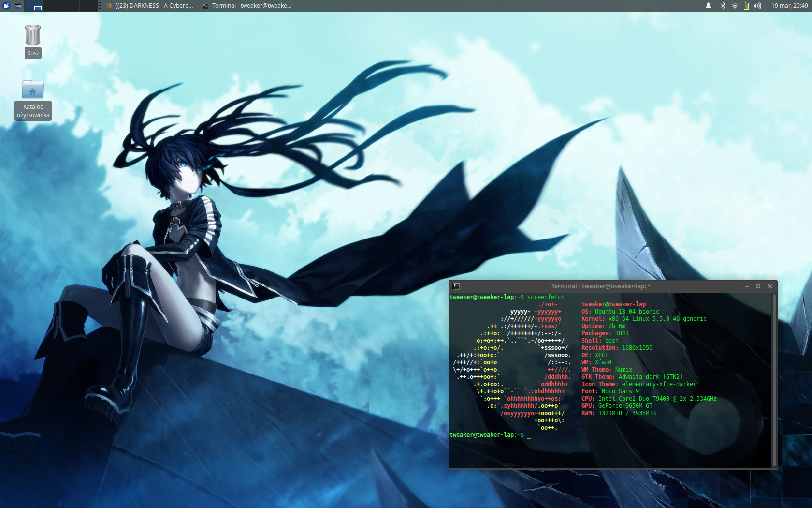
Task: Open the notifications bell icon
Action: tap(709, 6)
